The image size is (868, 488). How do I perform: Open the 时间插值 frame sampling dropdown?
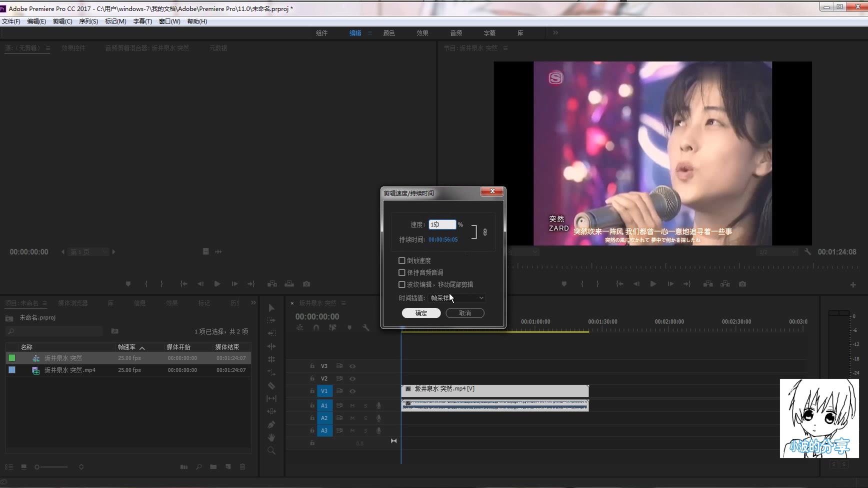(457, 298)
